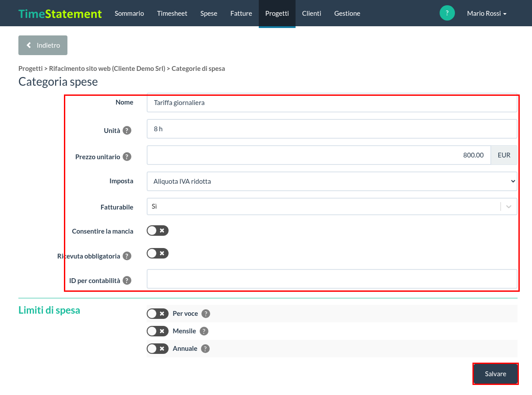Expand the Fatturabile selector
The image size is (532, 395).
pyautogui.click(x=332, y=206)
